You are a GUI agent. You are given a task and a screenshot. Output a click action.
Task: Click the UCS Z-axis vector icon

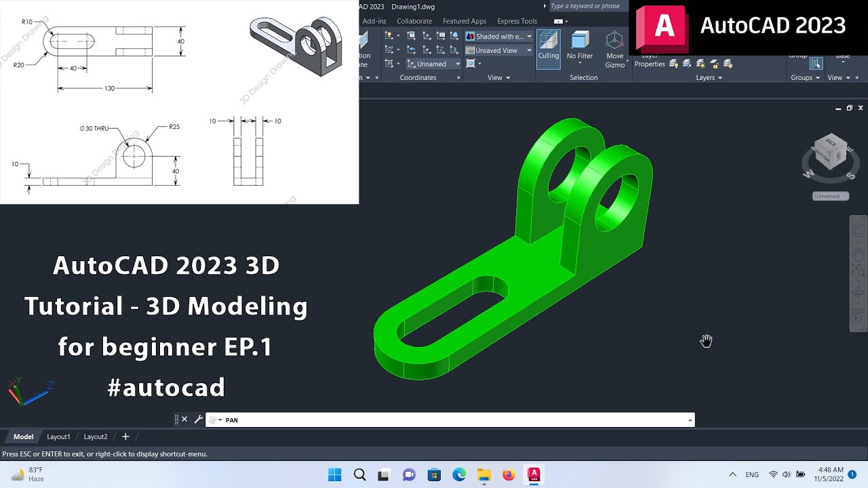pyautogui.click(x=441, y=49)
